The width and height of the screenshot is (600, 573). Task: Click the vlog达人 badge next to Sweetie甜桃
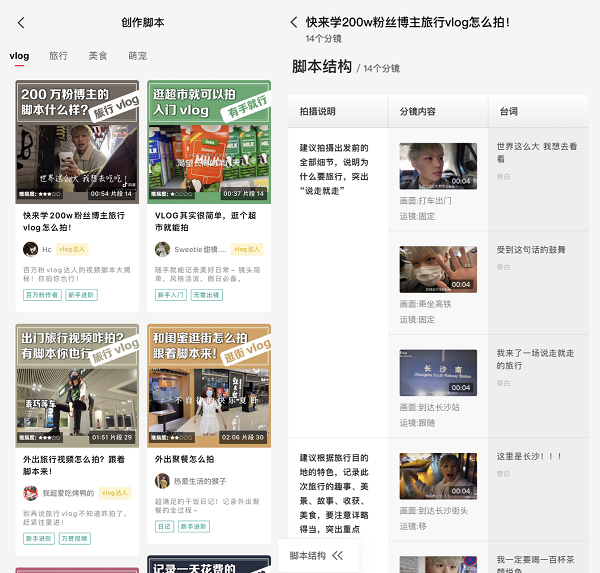pos(247,249)
